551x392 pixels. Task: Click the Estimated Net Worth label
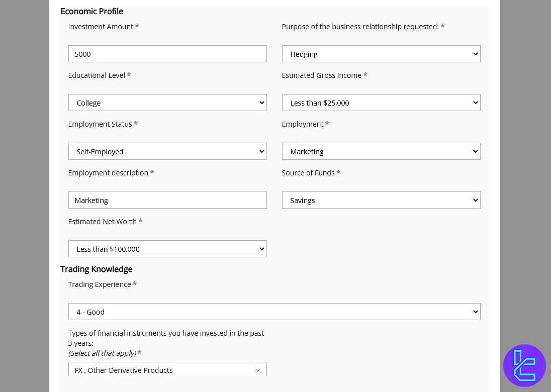(103, 221)
